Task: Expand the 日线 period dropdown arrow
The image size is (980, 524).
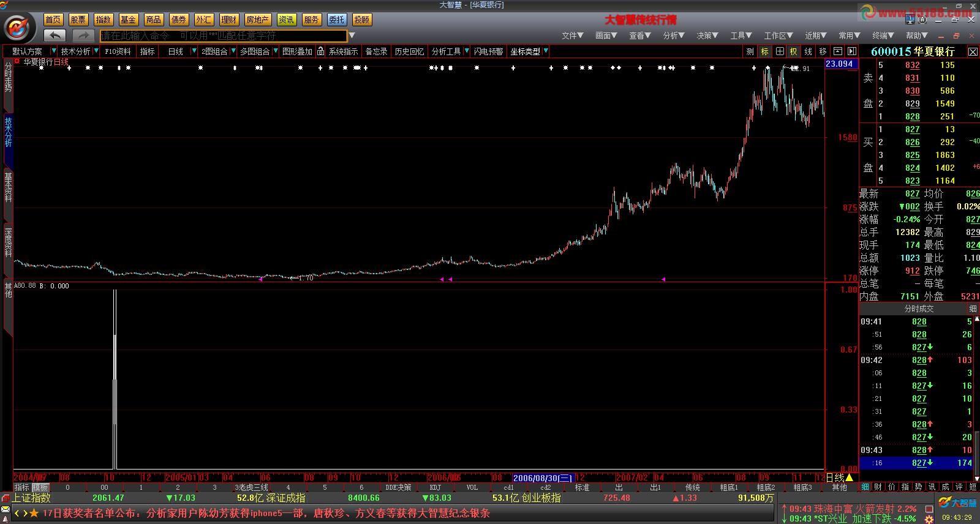Action: (194, 51)
